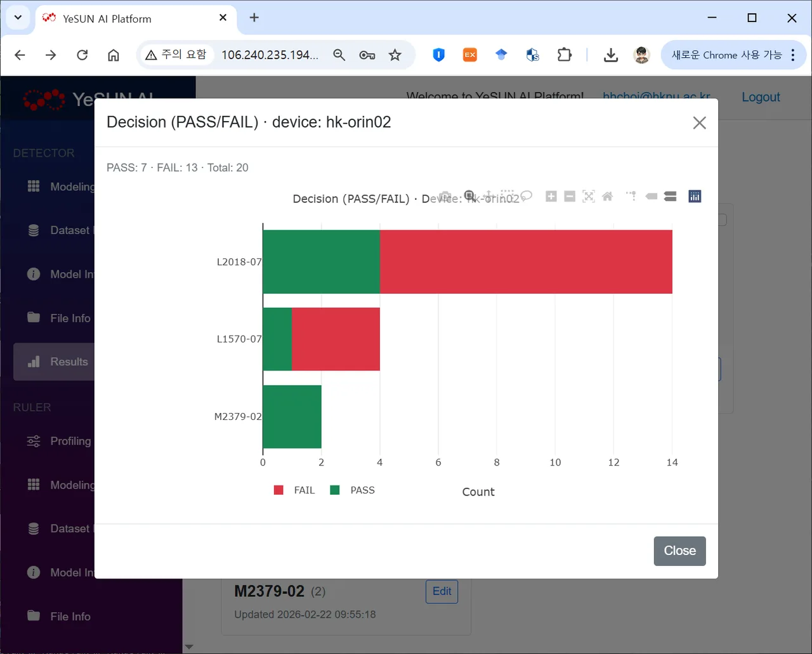The image size is (812, 654).
Task: Click the new Chrome available update button
Action: click(x=733, y=55)
